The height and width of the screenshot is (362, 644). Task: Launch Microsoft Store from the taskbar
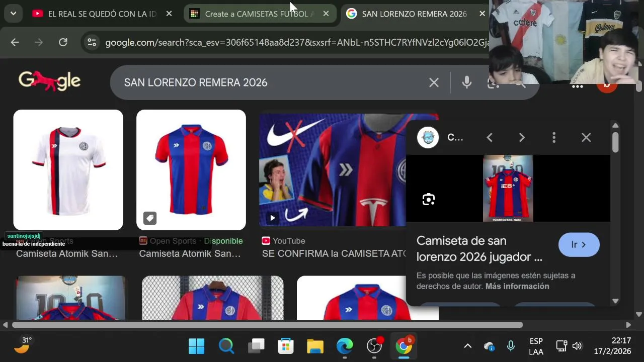coord(286,346)
